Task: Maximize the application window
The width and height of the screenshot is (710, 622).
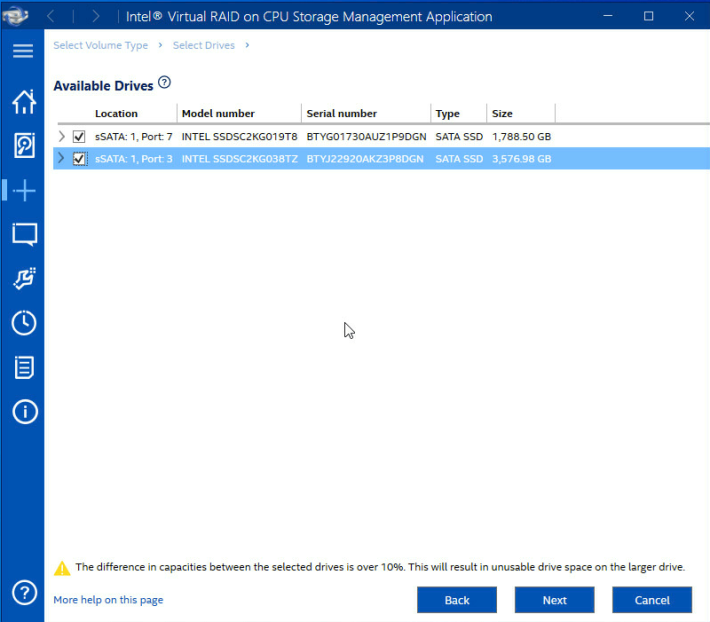Action: tap(648, 16)
